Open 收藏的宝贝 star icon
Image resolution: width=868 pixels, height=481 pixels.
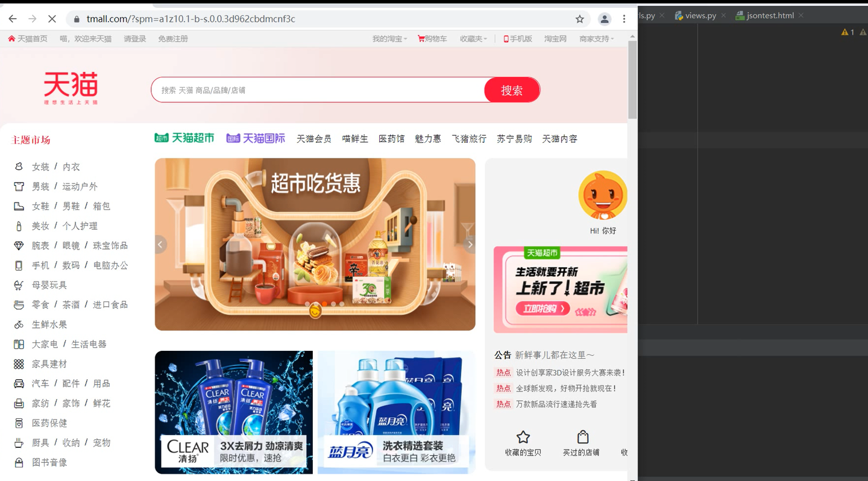(x=523, y=437)
